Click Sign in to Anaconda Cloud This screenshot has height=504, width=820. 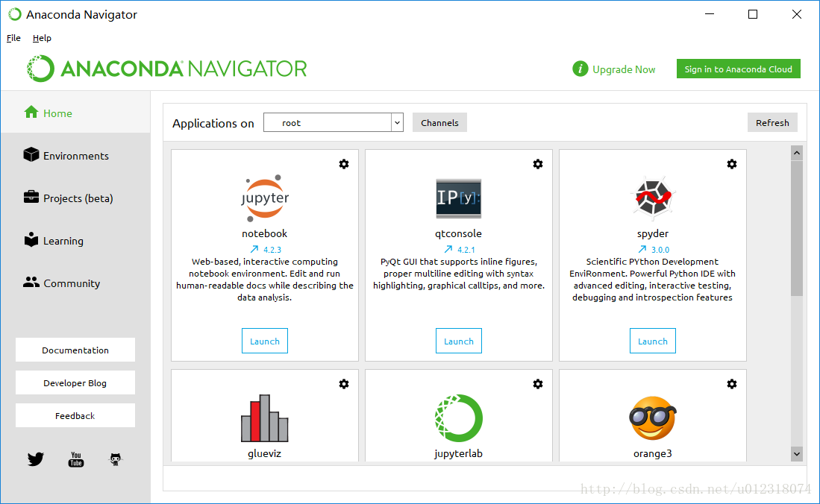[739, 69]
